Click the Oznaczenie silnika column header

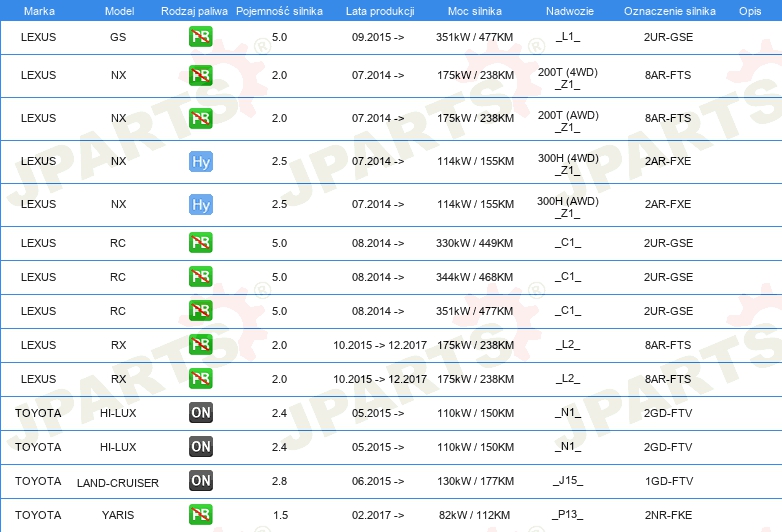tap(670, 11)
